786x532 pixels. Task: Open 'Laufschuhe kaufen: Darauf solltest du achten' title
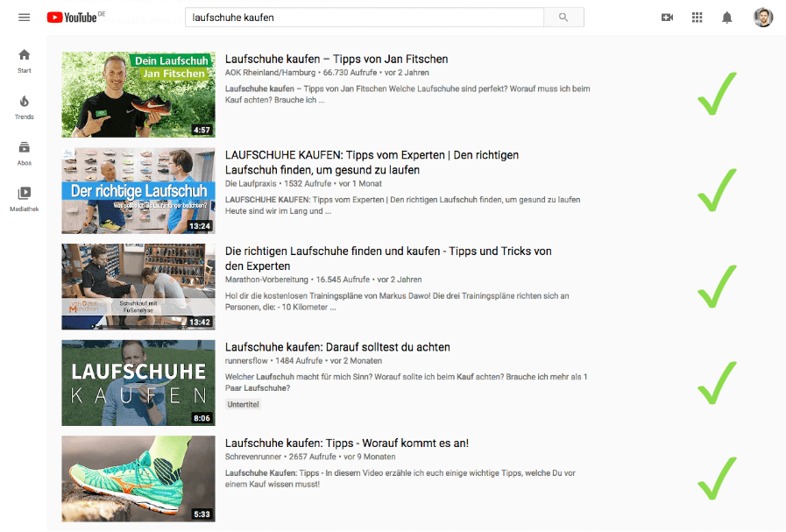coord(337,347)
